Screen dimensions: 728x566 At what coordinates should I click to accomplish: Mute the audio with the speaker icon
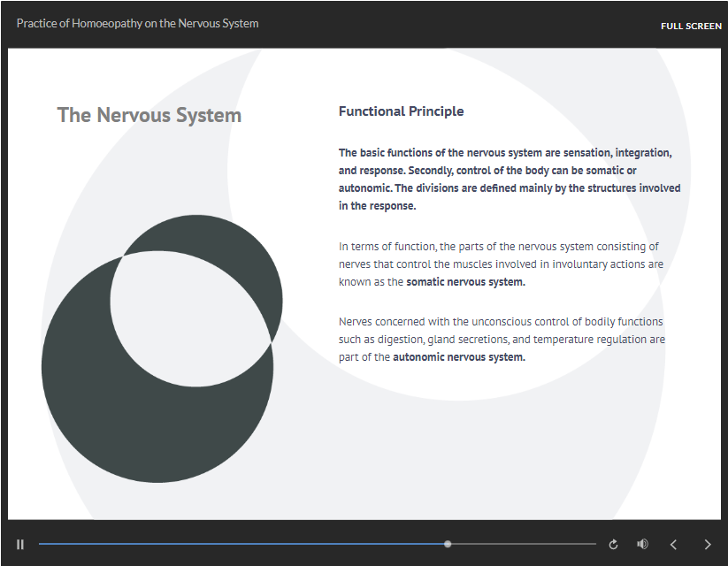(x=642, y=544)
